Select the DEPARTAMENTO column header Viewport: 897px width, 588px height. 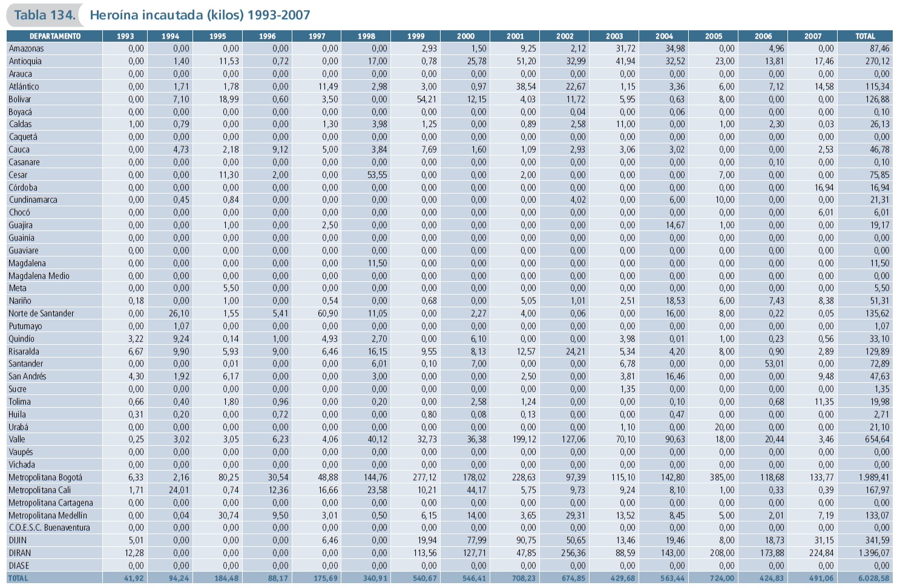54,36
